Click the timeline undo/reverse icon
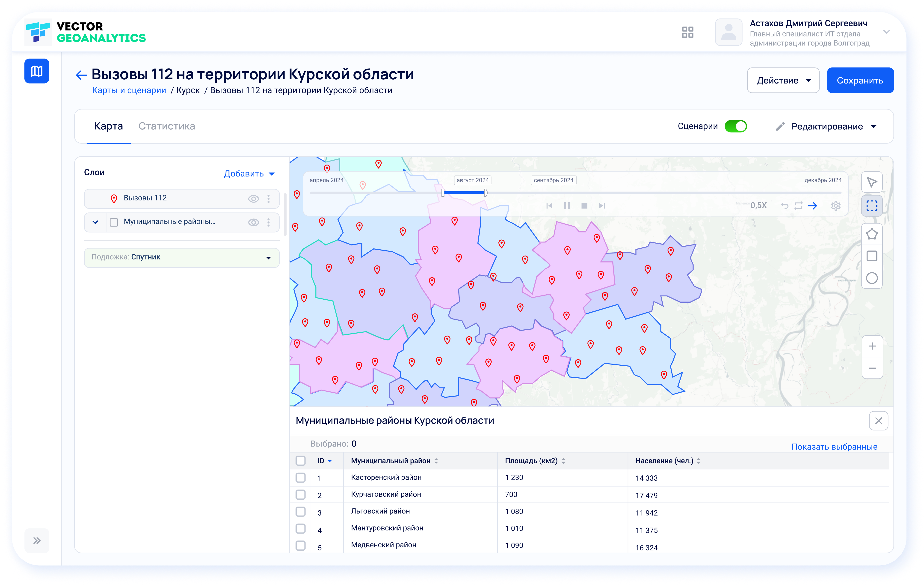This screenshot has width=924, height=585. [784, 206]
